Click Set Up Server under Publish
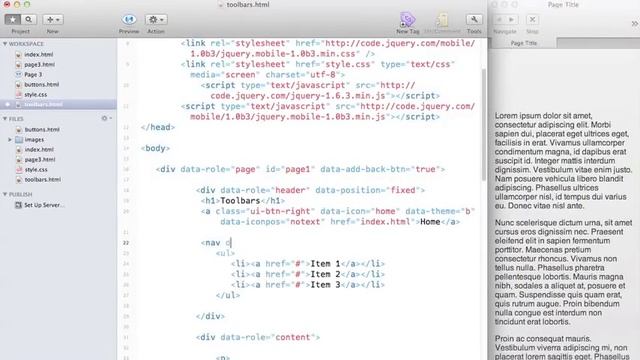Viewport: 640px width, 360px height. coord(44,205)
